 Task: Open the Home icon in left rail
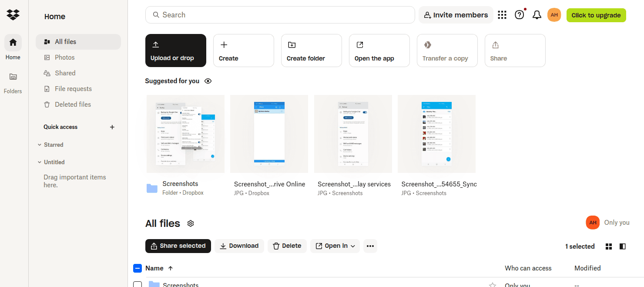(x=13, y=42)
